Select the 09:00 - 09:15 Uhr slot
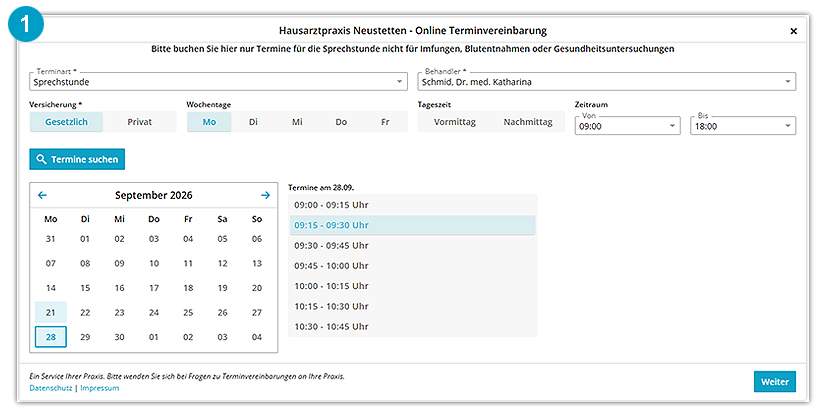The height and width of the screenshot is (414, 823). click(x=413, y=205)
